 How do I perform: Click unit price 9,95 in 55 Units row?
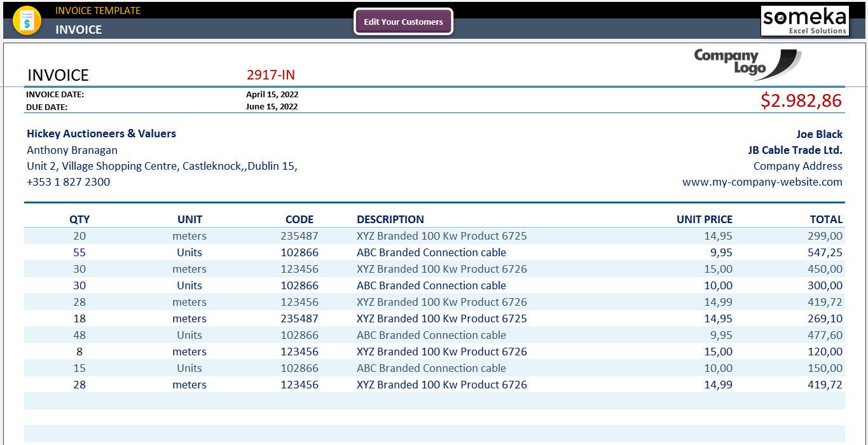(x=721, y=252)
